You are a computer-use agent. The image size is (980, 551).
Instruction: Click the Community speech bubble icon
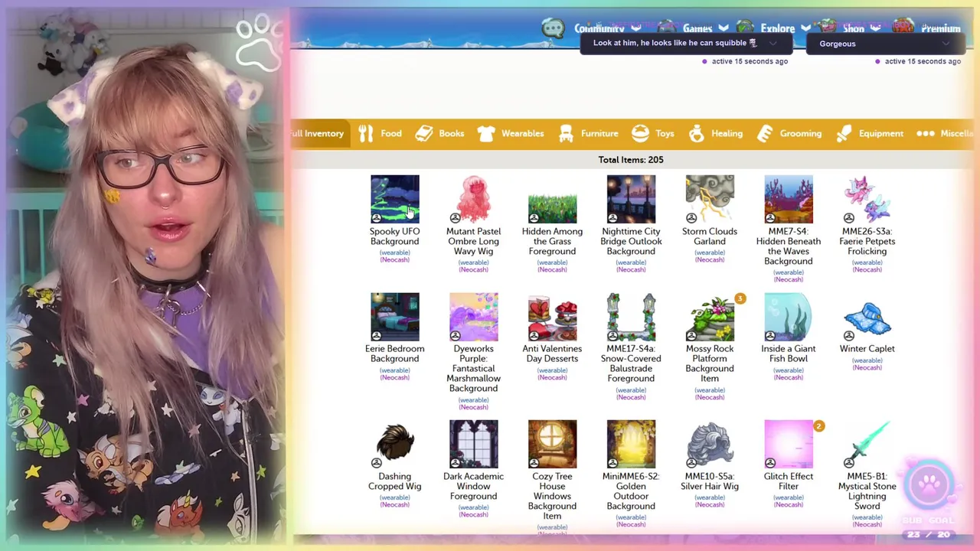tap(552, 28)
